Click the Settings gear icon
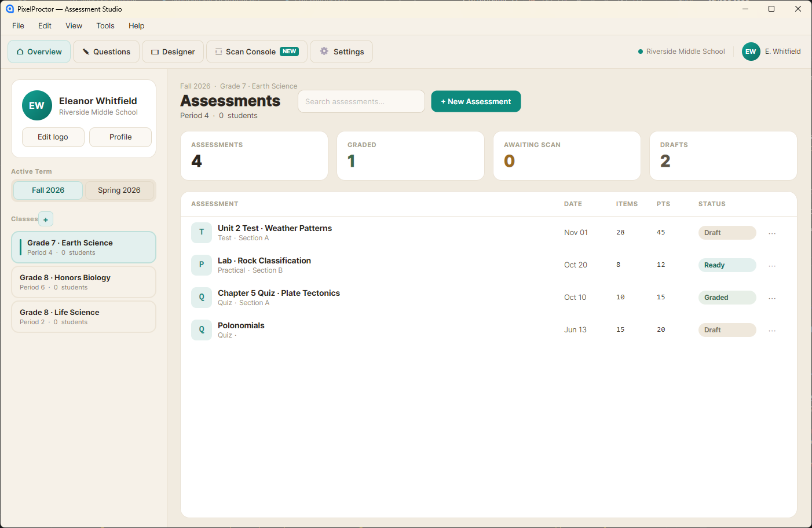 pos(324,51)
